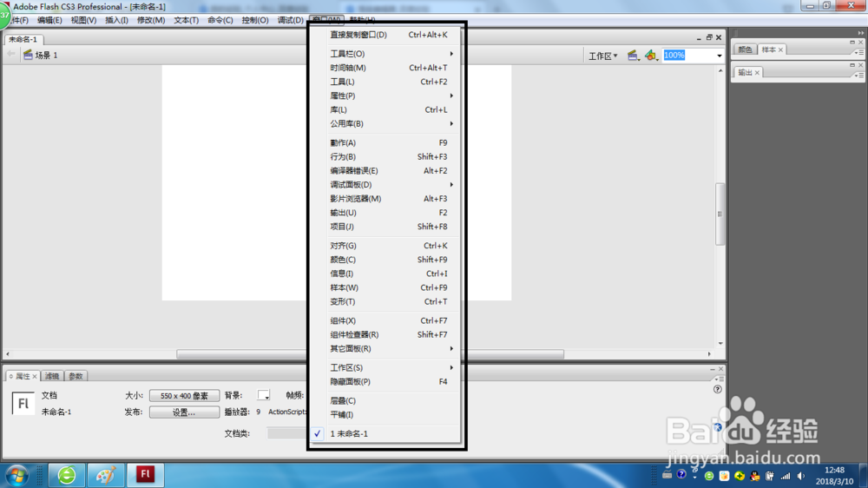Viewport: 868px width, 488px height.
Task: Click the Edit Scene clapperboard icon
Action: tap(632, 55)
